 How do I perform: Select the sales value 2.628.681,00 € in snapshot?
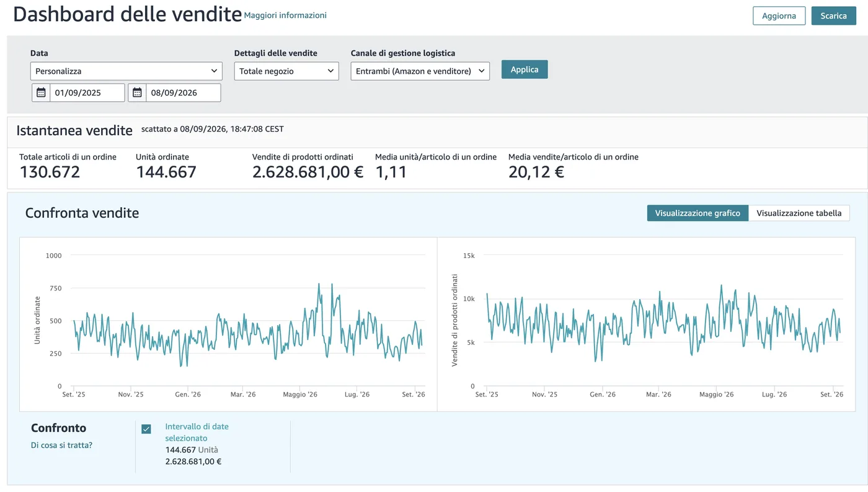tap(308, 172)
